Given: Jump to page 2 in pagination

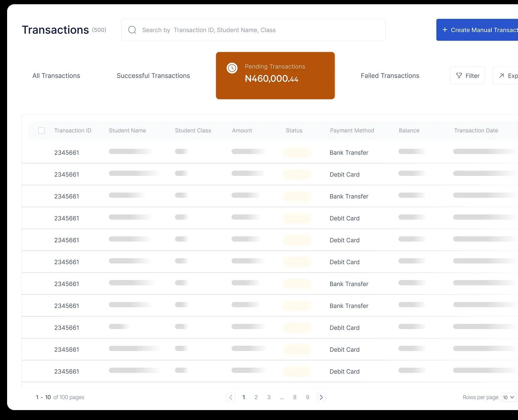Looking at the screenshot, I should (256, 397).
